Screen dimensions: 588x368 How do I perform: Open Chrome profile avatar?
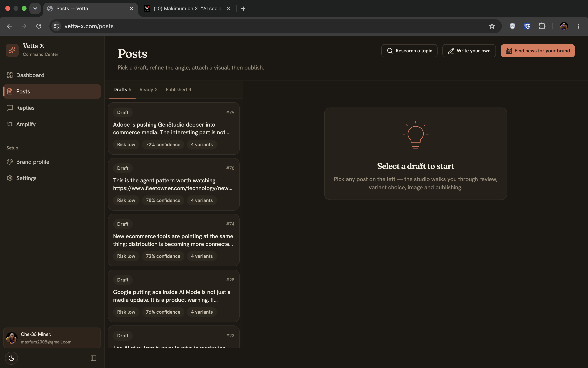pos(564,26)
